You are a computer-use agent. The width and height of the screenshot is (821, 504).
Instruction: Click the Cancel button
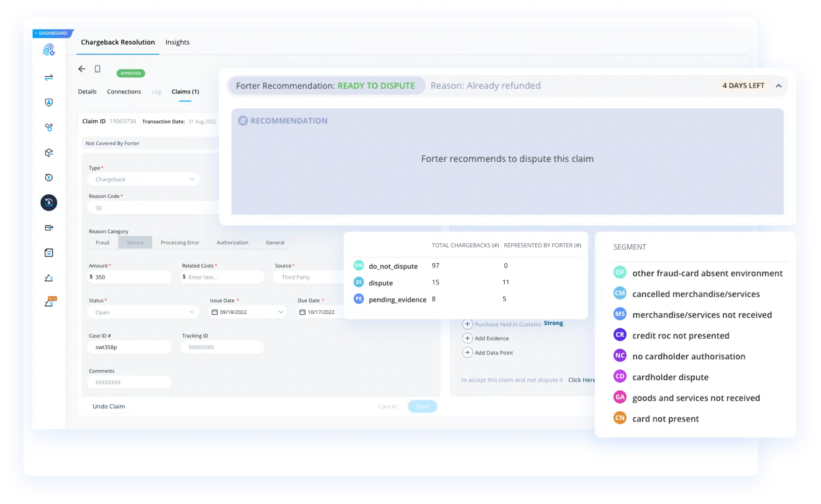click(x=387, y=406)
